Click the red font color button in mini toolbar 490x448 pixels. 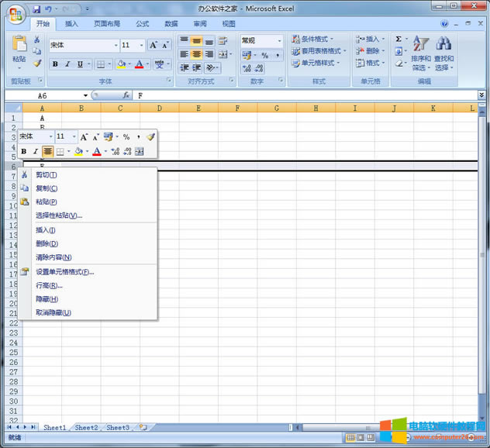click(96, 151)
